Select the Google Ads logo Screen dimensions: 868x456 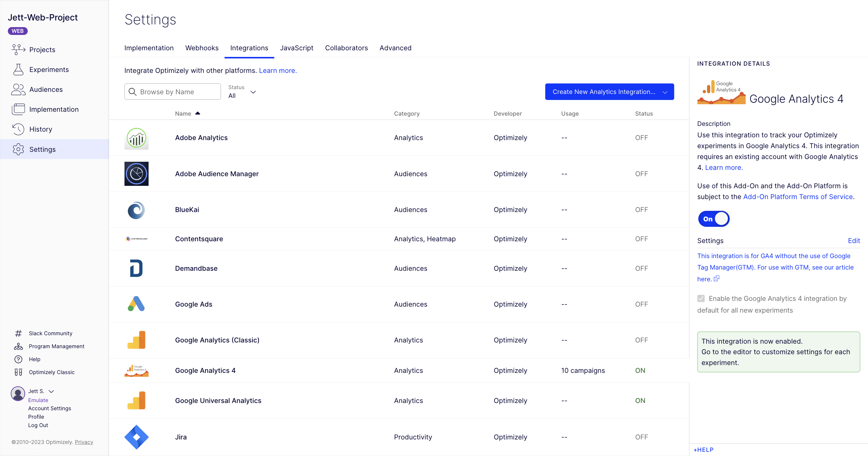pos(137,304)
